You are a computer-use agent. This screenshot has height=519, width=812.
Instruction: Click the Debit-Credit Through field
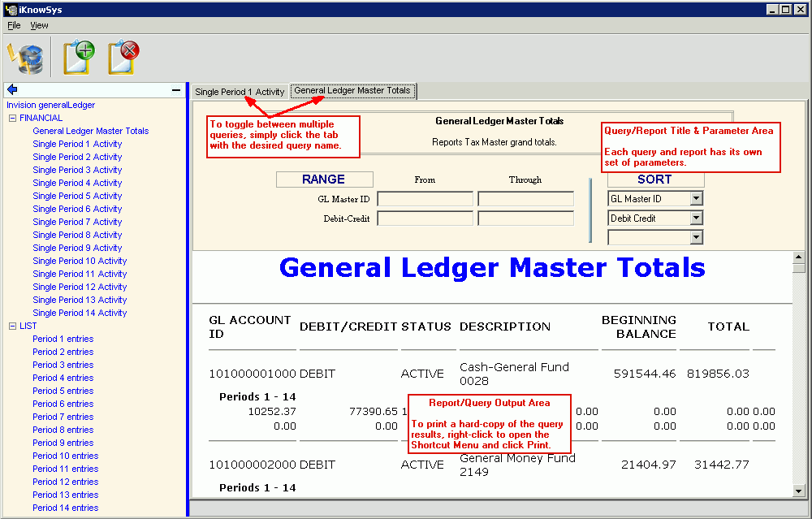coord(525,218)
